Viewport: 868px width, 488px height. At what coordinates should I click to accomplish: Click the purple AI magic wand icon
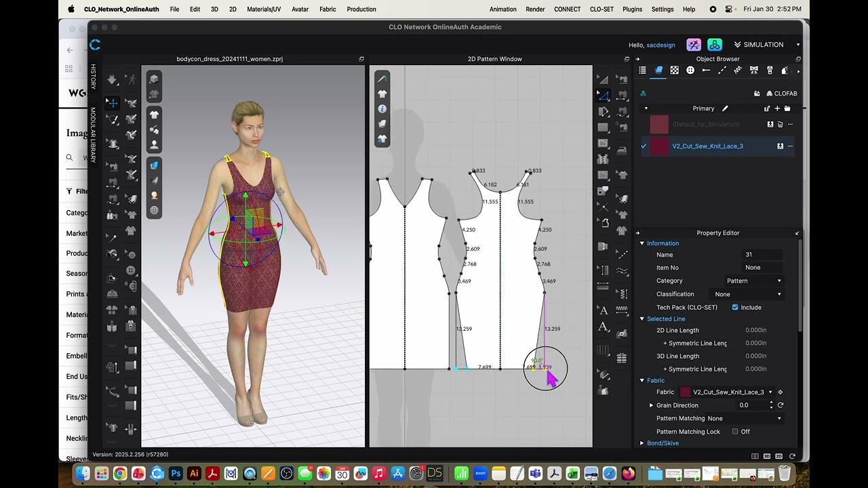[694, 45]
